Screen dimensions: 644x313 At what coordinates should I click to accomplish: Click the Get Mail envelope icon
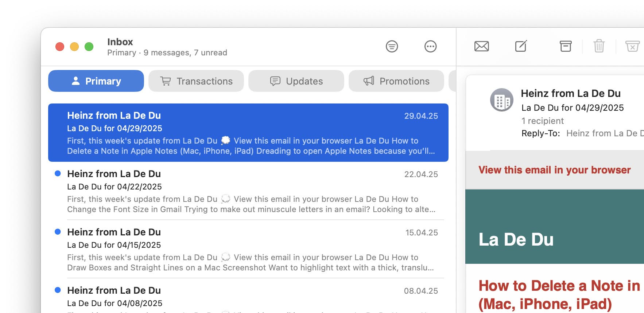click(x=481, y=46)
